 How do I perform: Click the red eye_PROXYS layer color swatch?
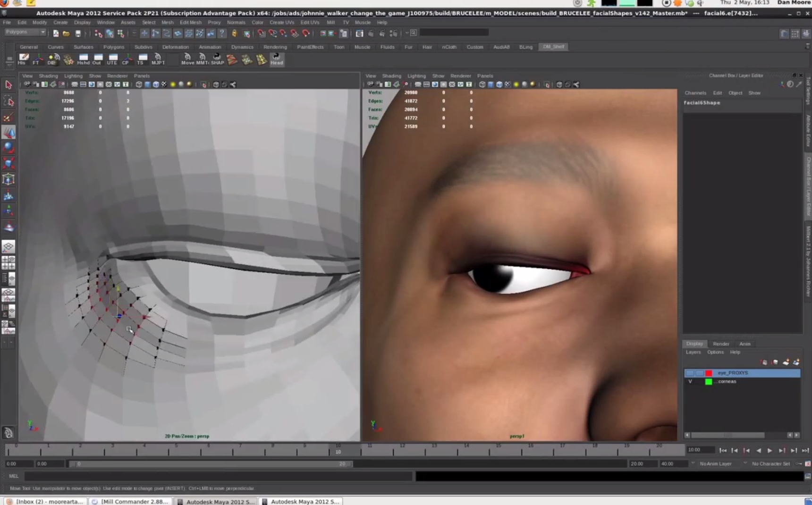[x=709, y=373]
